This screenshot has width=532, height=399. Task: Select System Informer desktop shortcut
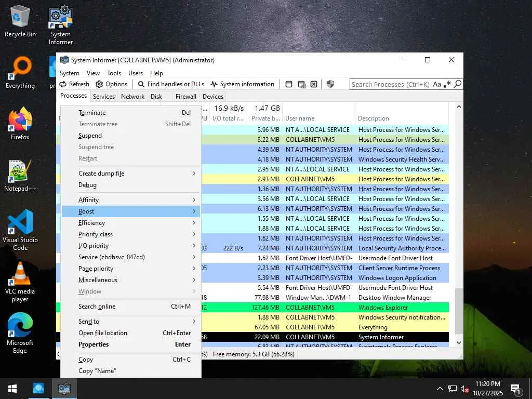coord(61,25)
